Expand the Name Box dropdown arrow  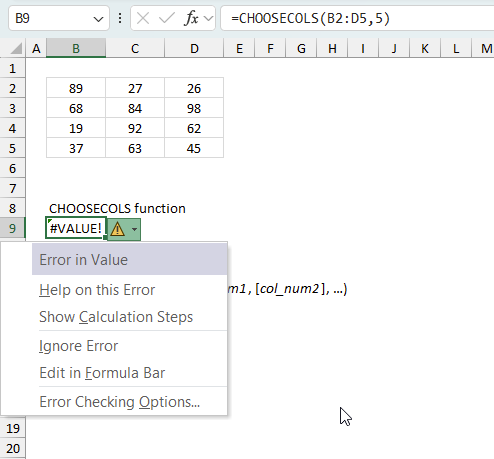click(x=98, y=19)
